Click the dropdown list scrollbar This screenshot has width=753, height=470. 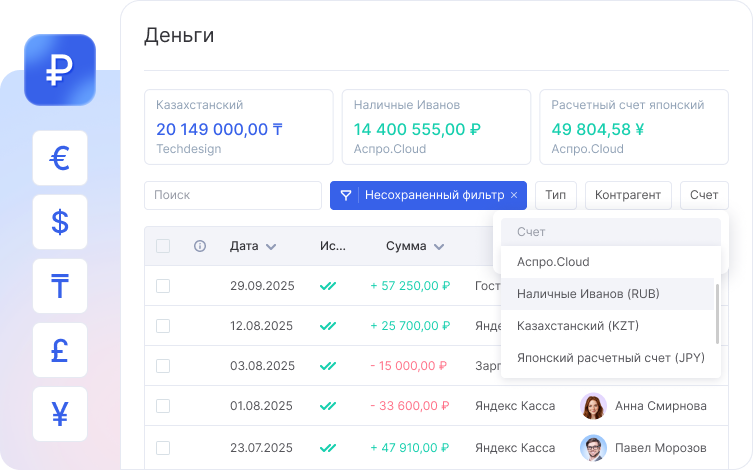click(x=718, y=312)
